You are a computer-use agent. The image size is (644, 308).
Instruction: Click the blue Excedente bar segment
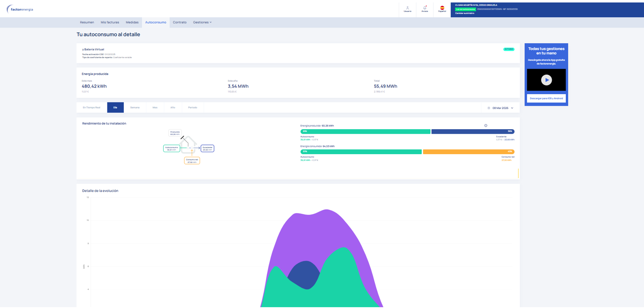tap(472, 132)
